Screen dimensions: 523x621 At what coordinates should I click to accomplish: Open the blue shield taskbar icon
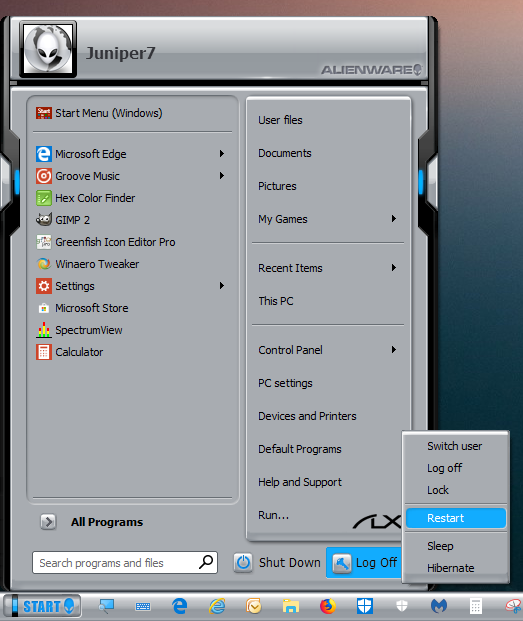[365, 606]
